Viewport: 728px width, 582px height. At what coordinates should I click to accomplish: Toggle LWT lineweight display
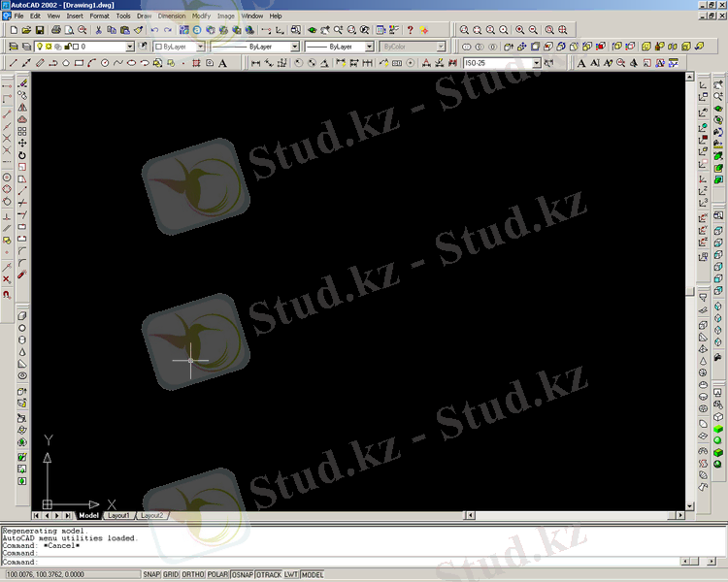(x=291, y=574)
